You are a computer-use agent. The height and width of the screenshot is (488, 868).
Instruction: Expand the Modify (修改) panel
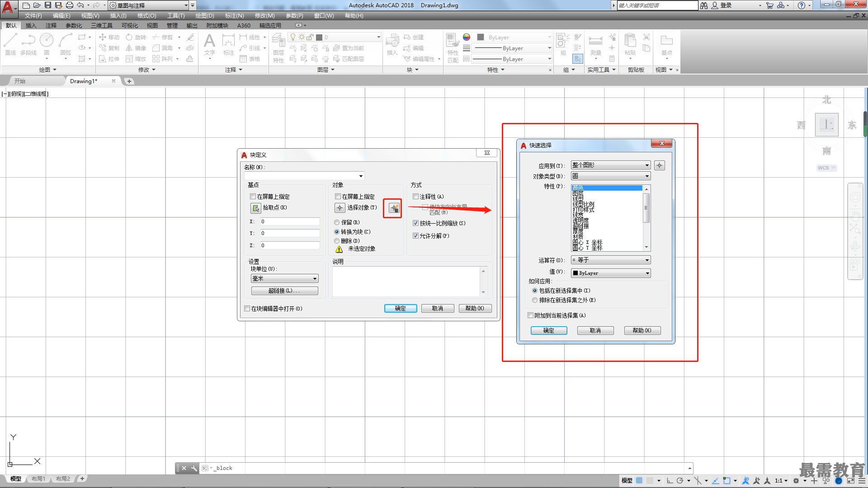147,70
